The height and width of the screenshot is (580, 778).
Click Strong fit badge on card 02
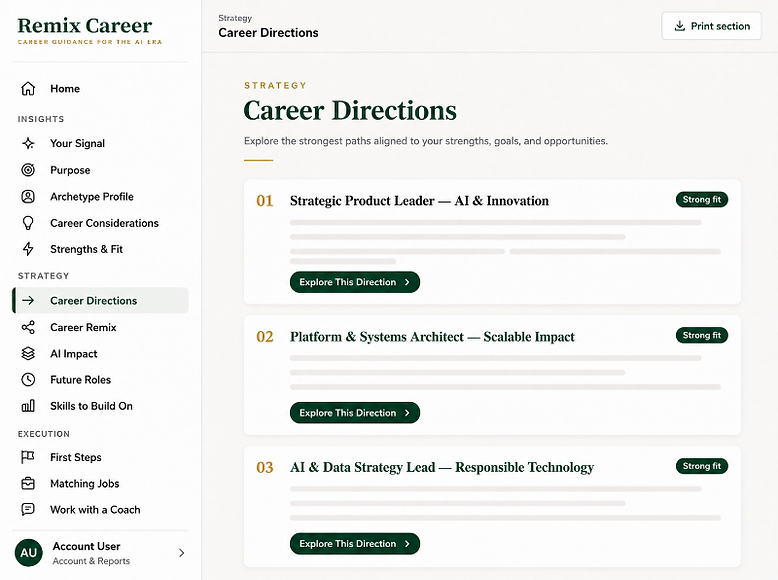pyautogui.click(x=702, y=335)
